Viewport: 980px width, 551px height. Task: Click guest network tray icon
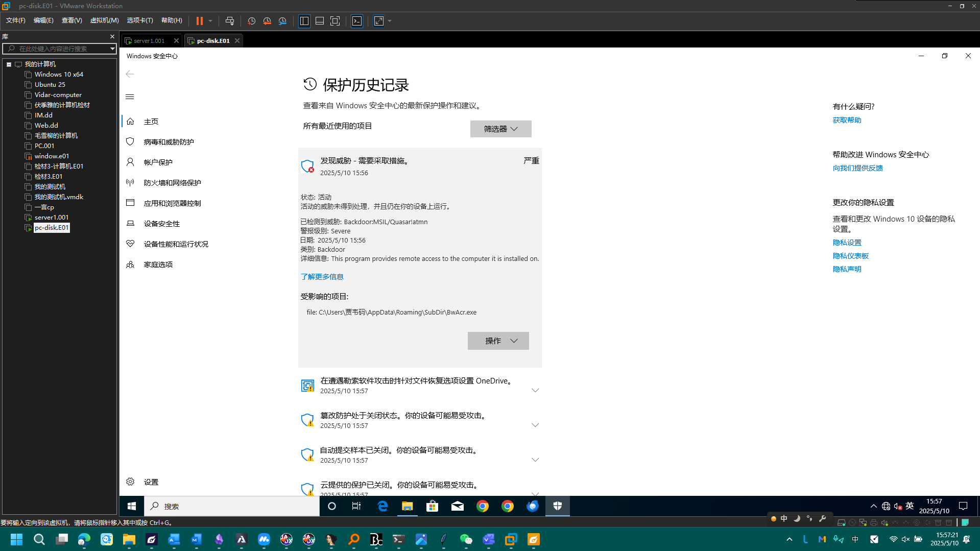tap(886, 506)
